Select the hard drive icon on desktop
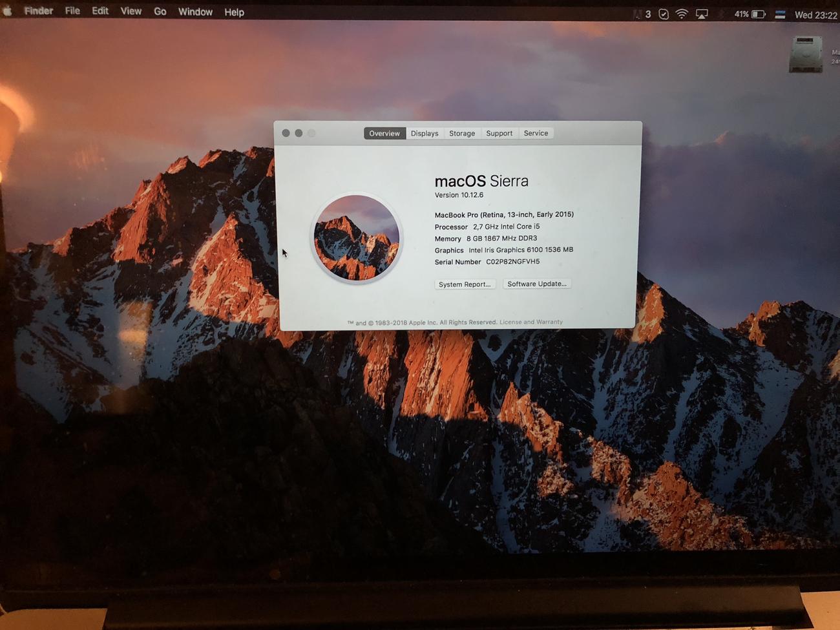The width and height of the screenshot is (840, 630). tap(806, 54)
